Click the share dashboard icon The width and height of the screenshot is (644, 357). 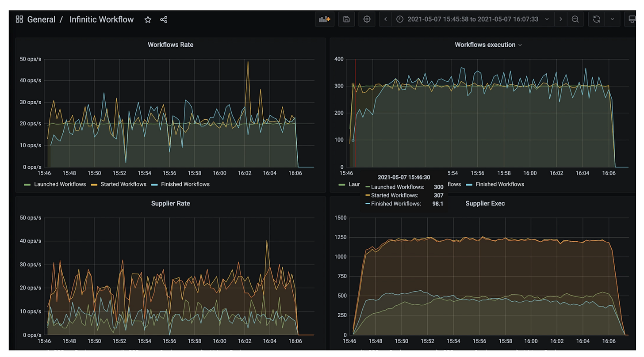[x=164, y=19]
